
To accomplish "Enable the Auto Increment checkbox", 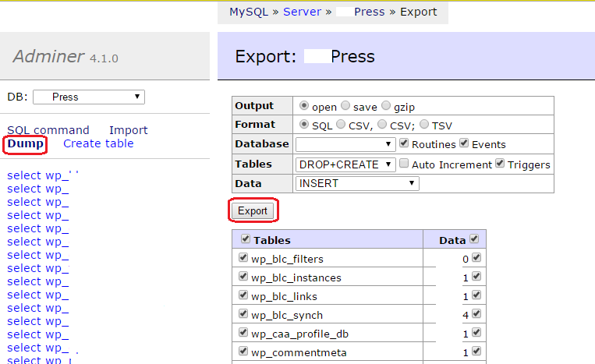I will coord(404,164).
